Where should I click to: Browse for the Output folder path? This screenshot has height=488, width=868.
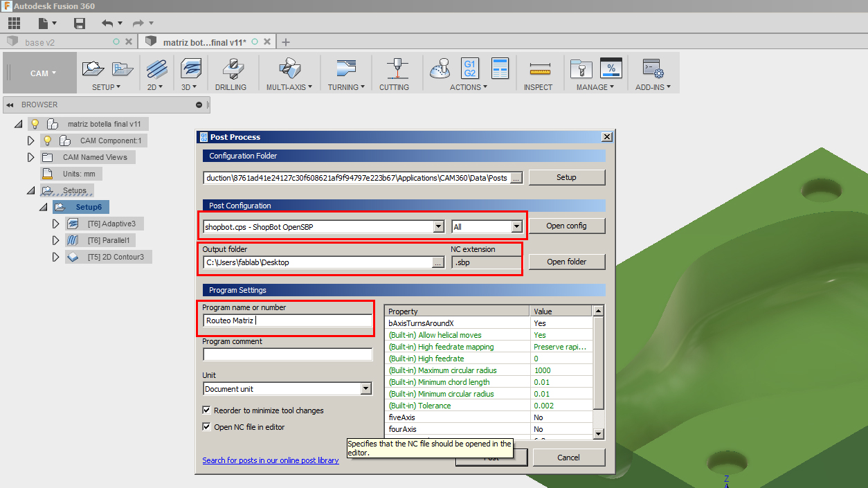click(x=438, y=262)
